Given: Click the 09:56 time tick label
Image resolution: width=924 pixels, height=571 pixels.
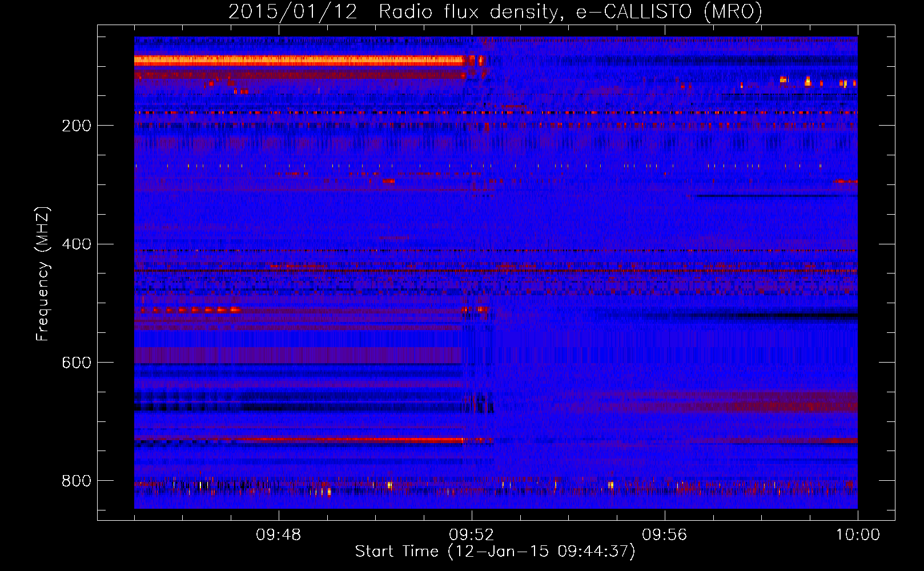Looking at the screenshot, I should (x=665, y=535).
